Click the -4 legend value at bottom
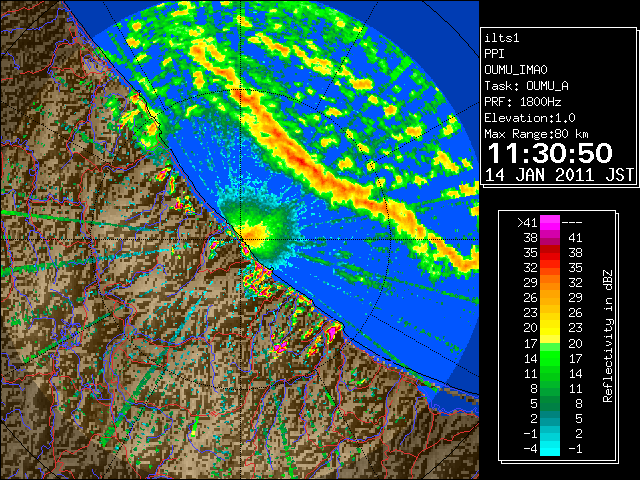Viewport: 640px width, 480px height. pos(530,449)
